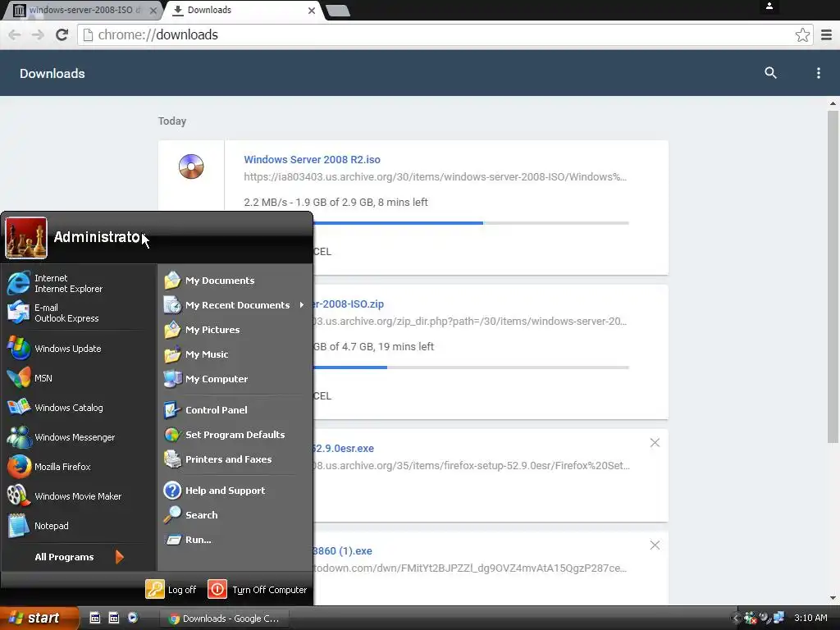Click third quick launch media icon
Image resolution: width=840 pixels, height=630 pixels.
[133, 618]
